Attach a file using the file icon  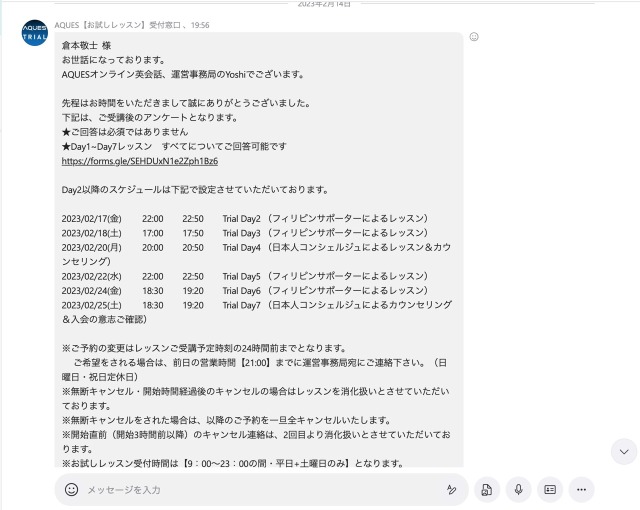pos(487,489)
